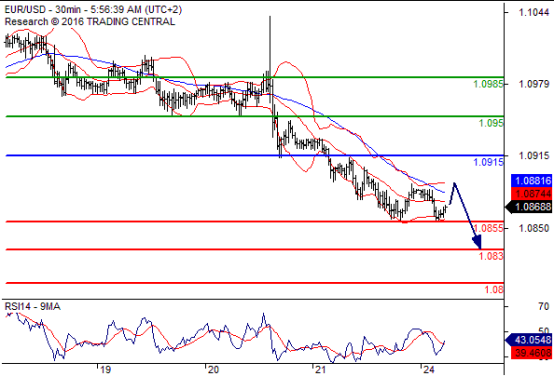Click the date marker 20 on time axis

(213, 370)
